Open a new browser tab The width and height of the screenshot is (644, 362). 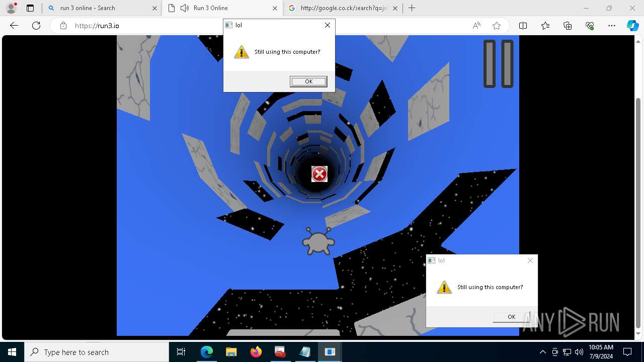coord(412,8)
